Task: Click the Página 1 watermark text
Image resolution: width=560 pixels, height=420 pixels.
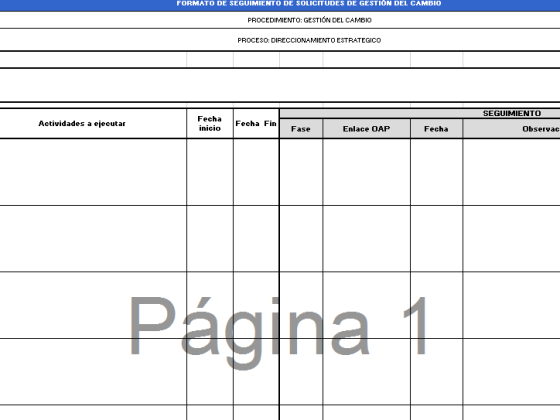Action: click(x=279, y=329)
